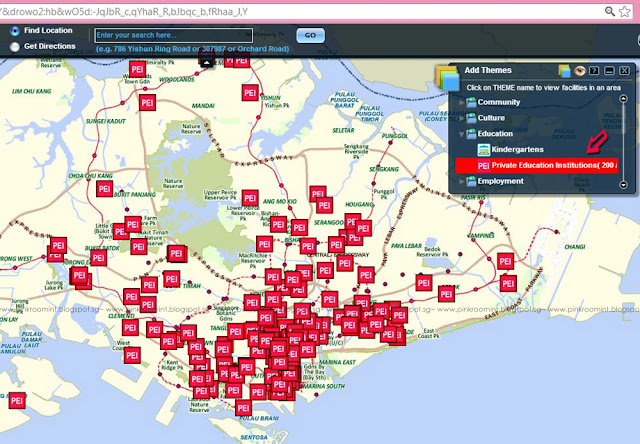Click the PEI marker near West Coast

[x=132, y=355]
